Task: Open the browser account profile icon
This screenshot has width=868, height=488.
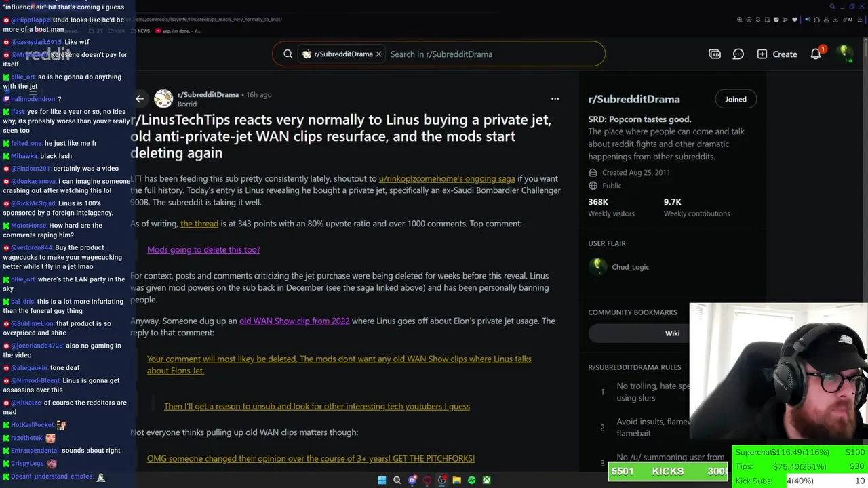Action: [x=826, y=20]
